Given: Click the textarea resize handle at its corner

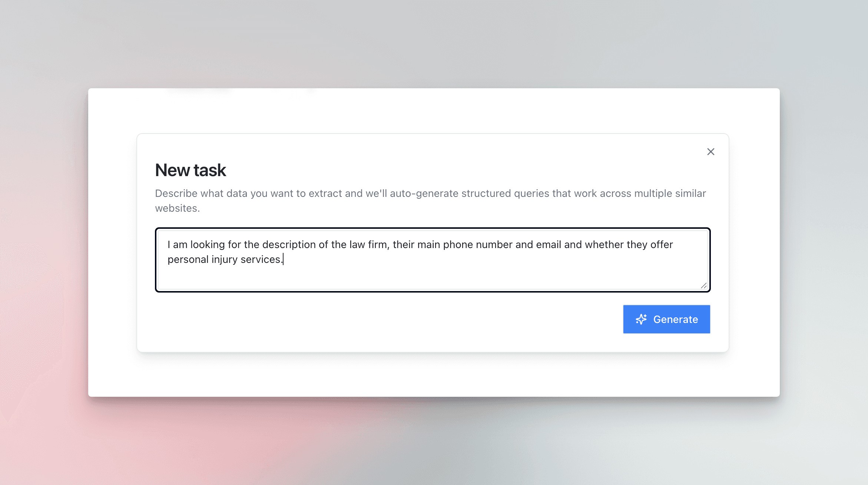Looking at the screenshot, I should [704, 286].
